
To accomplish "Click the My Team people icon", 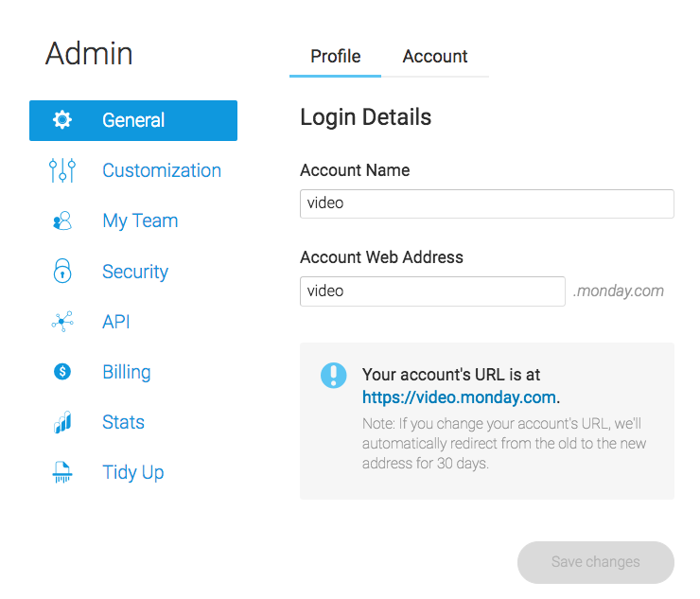I will click(62, 220).
